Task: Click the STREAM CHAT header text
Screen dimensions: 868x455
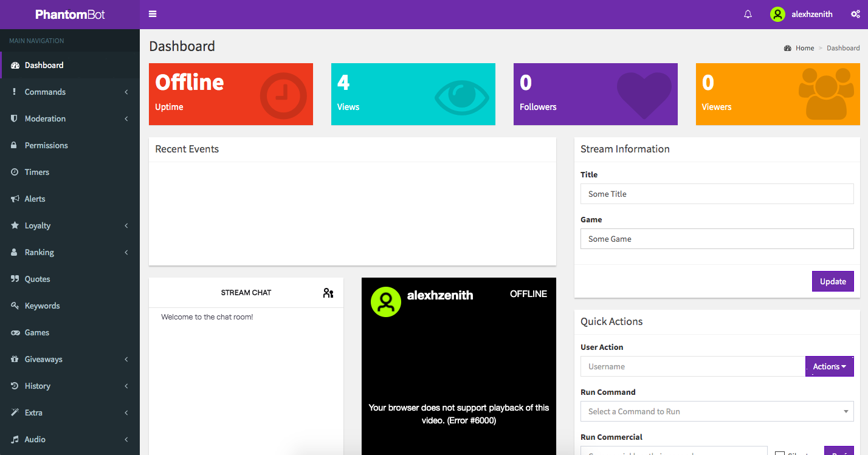Action: point(246,293)
